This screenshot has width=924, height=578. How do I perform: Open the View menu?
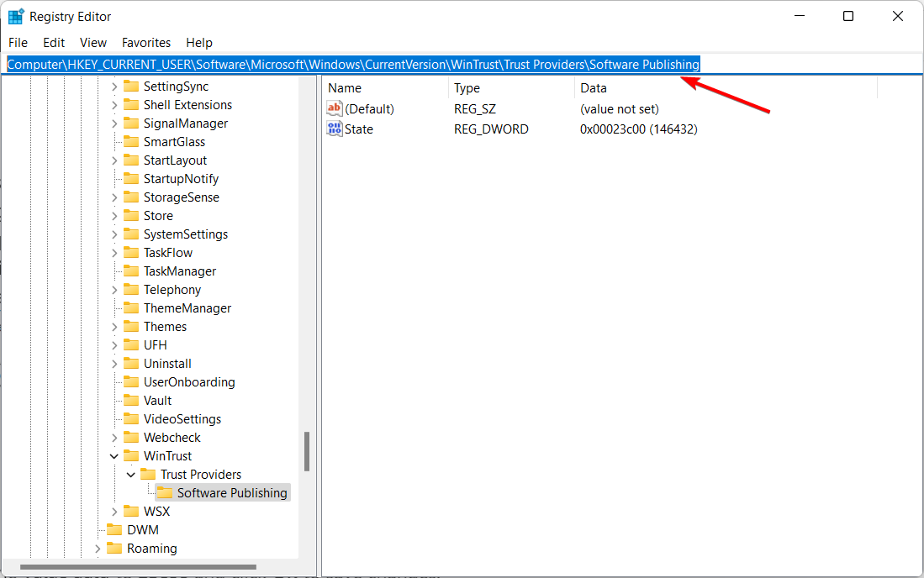click(x=93, y=42)
